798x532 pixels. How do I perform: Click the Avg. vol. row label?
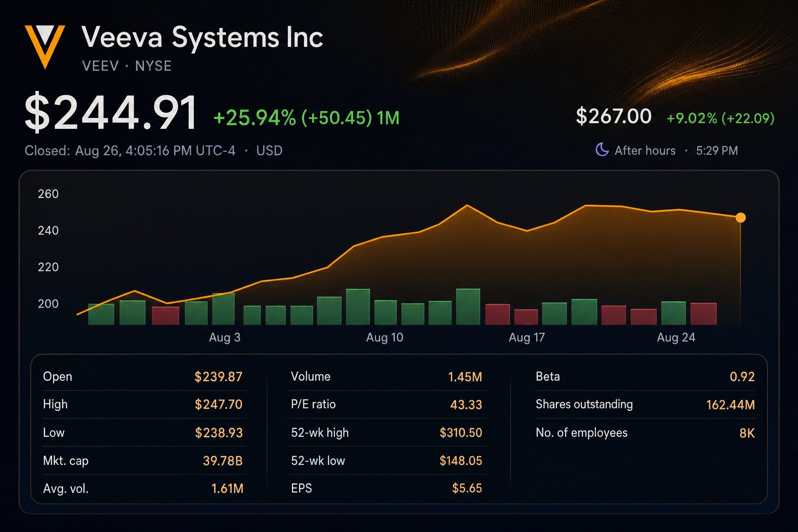(x=66, y=489)
